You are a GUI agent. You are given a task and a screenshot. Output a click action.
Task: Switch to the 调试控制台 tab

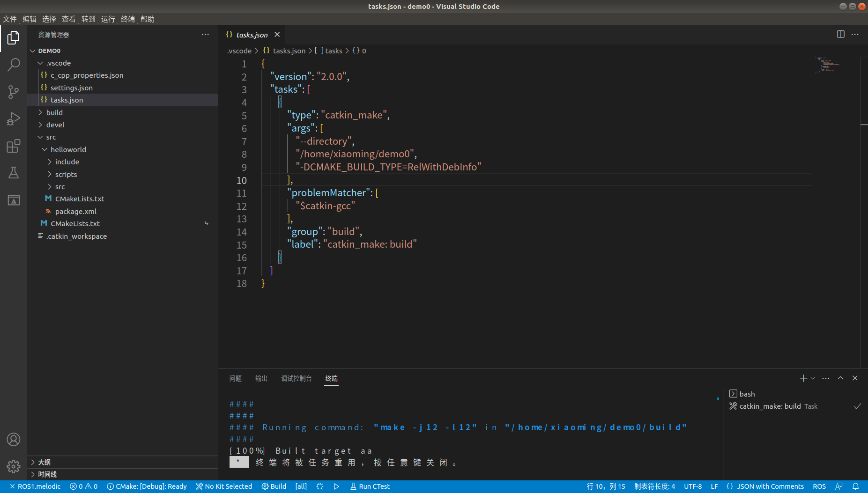coord(296,378)
